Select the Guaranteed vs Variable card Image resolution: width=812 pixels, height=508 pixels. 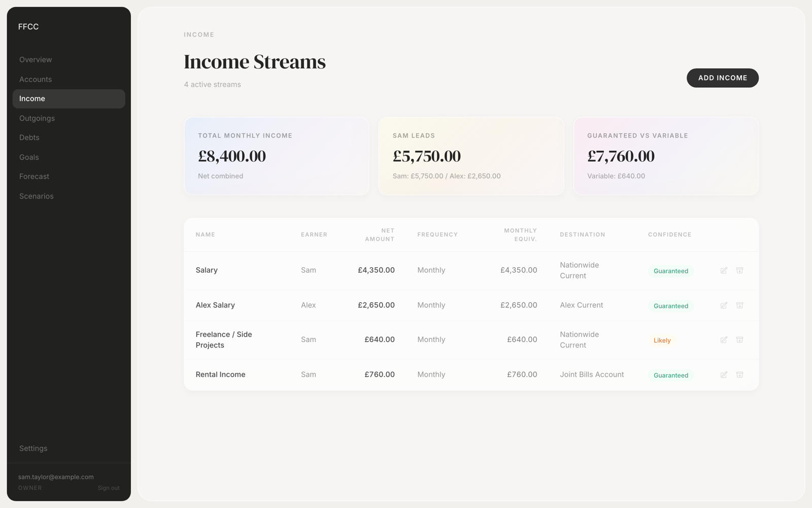666,156
